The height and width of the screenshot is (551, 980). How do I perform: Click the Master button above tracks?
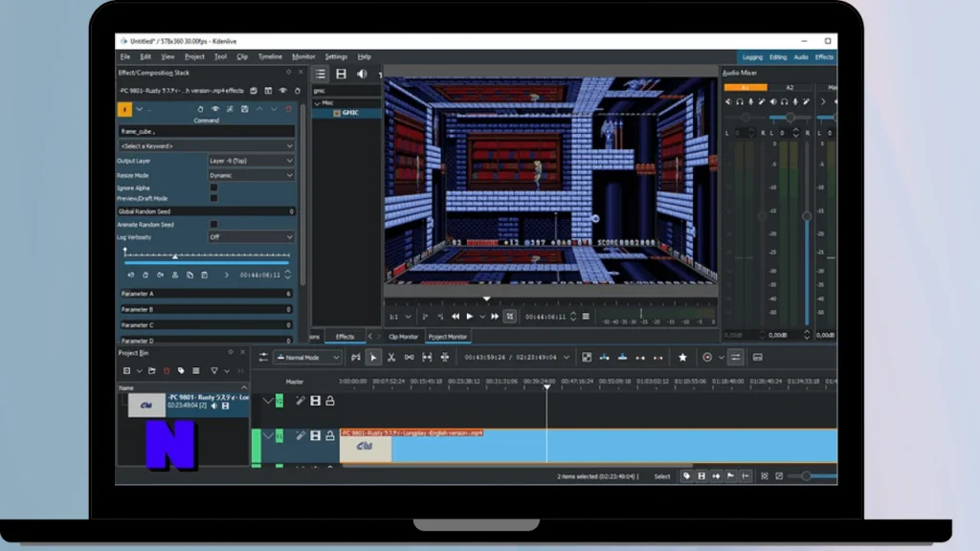tap(295, 382)
